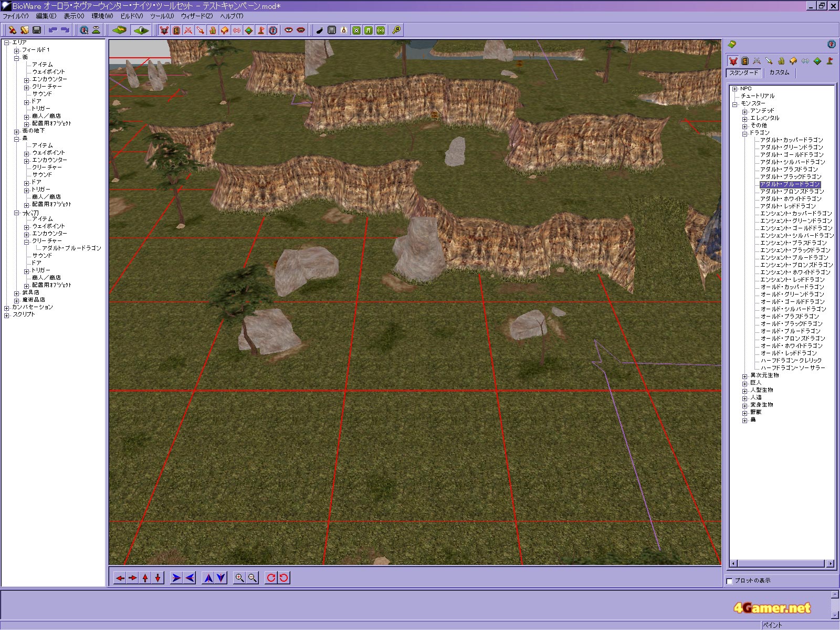The height and width of the screenshot is (630, 840).
Task: Click the save floppy disk icon
Action: [x=37, y=30]
